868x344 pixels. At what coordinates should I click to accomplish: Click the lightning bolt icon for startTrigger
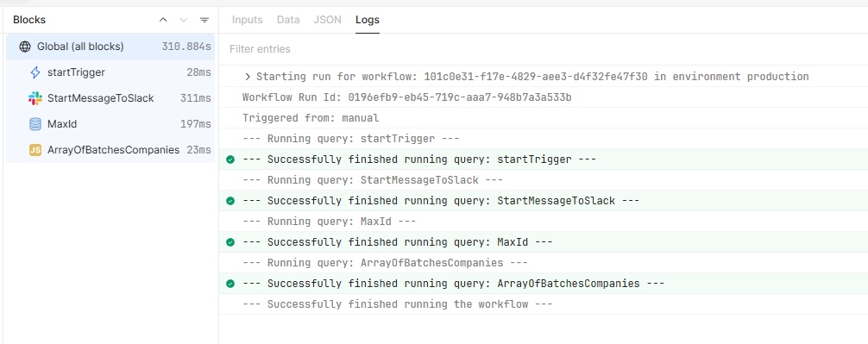[x=35, y=72]
